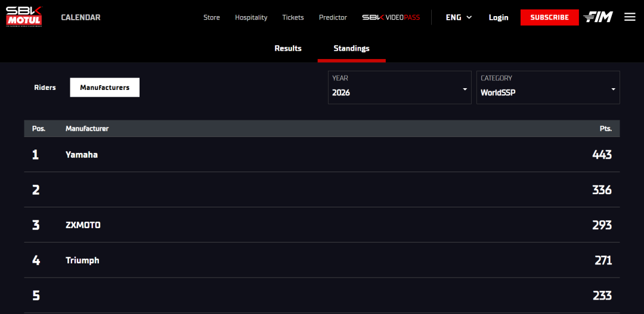Select the Standings tab
This screenshot has width=644, height=314.
coord(351,48)
